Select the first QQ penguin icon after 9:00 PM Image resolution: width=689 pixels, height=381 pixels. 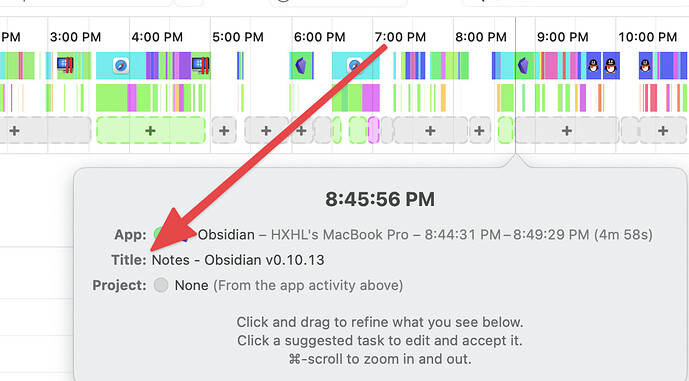coord(593,65)
